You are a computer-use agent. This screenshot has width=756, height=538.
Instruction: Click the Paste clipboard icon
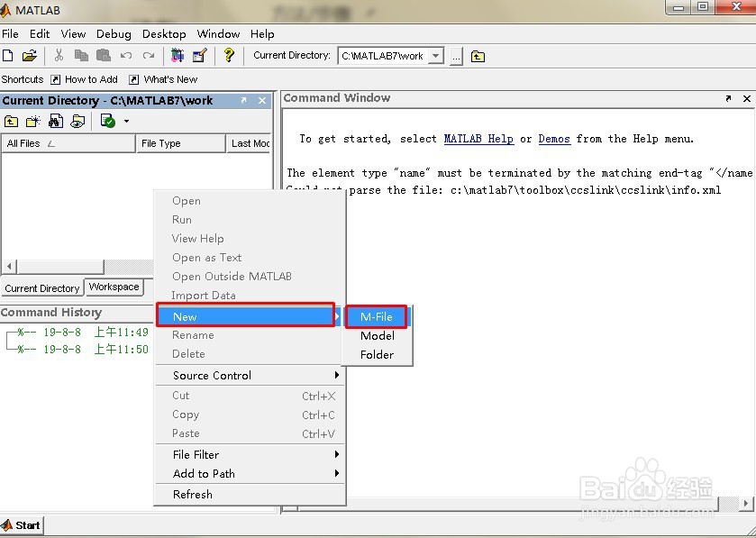[104, 56]
